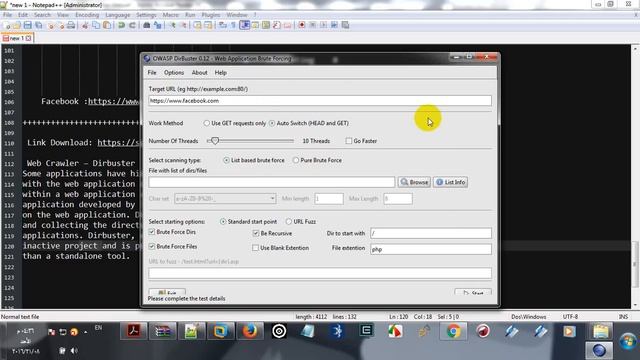Click the EN language indicator in taskbar

point(98,328)
